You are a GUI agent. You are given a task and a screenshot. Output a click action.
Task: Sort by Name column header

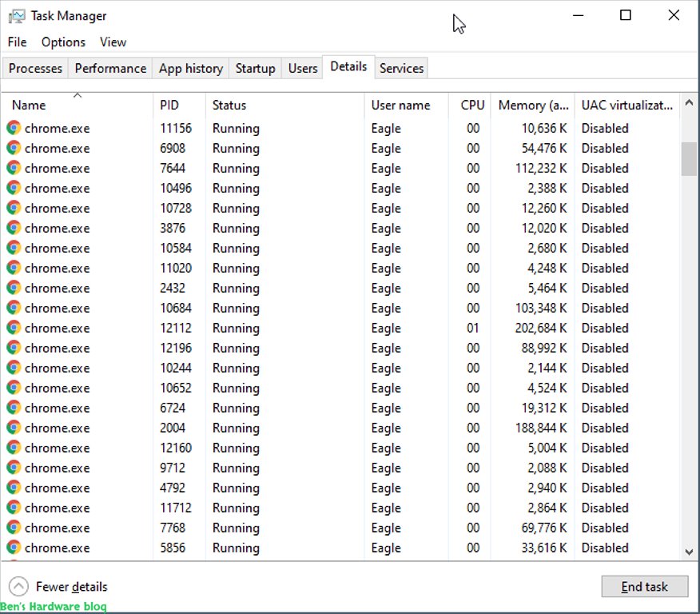pyautogui.click(x=77, y=105)
